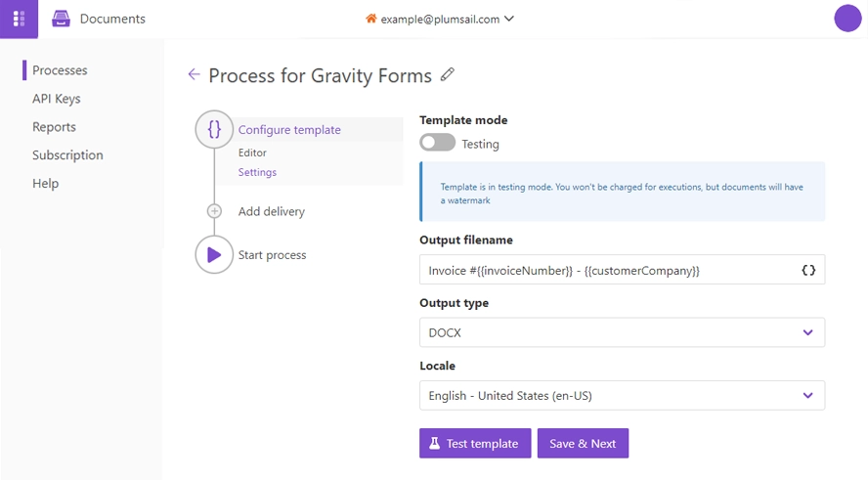
Task: Insert token via braces icon in filename field
Action: [808, 270]
